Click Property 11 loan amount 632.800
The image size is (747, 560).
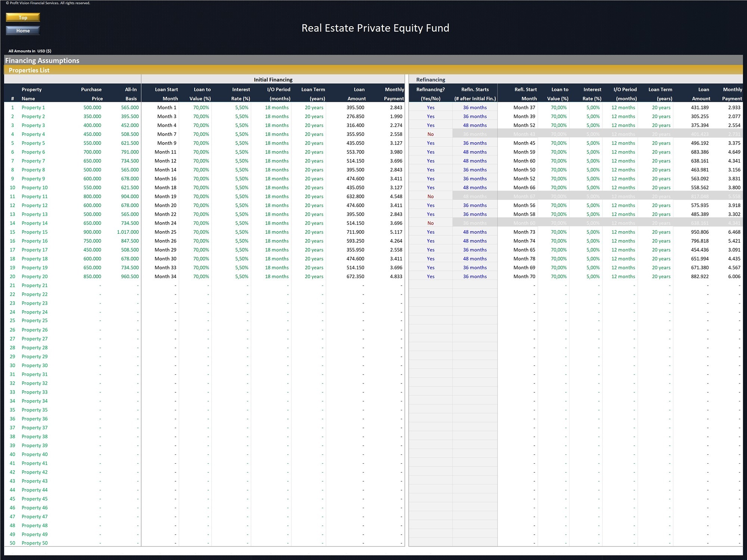tap(355, 197)
